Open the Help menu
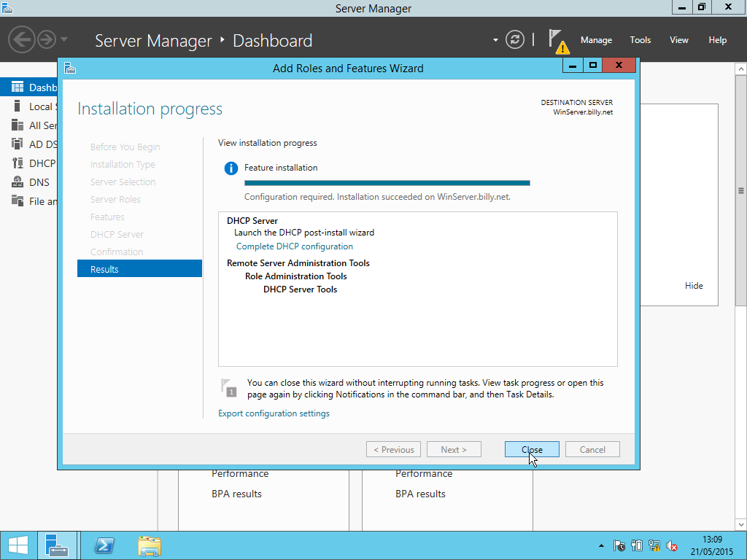 pos(718,40)
